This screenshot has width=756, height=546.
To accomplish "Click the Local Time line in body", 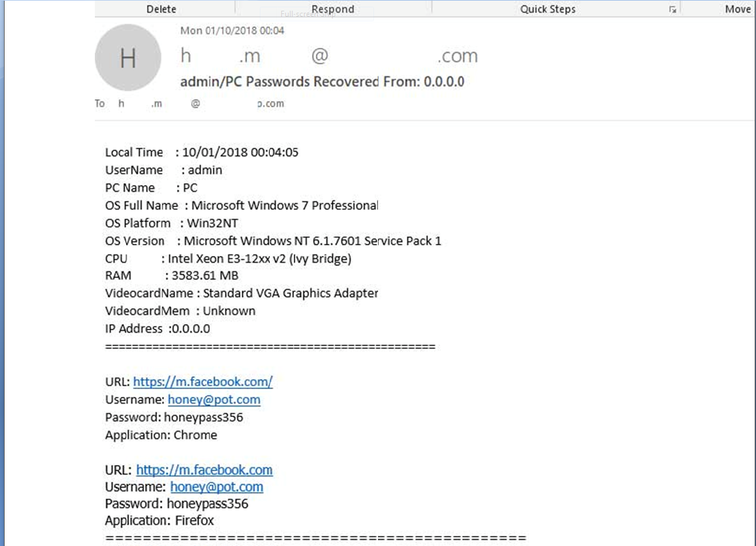I will click(202, 152).
